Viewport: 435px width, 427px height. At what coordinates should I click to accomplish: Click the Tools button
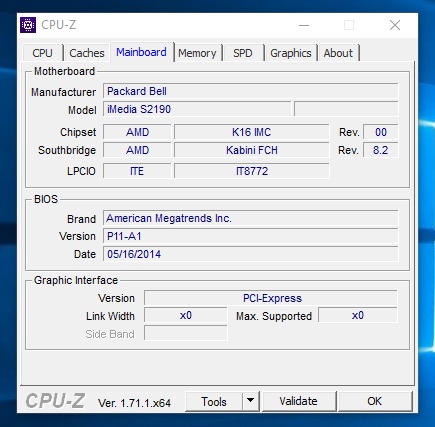[x=214, y=401]
